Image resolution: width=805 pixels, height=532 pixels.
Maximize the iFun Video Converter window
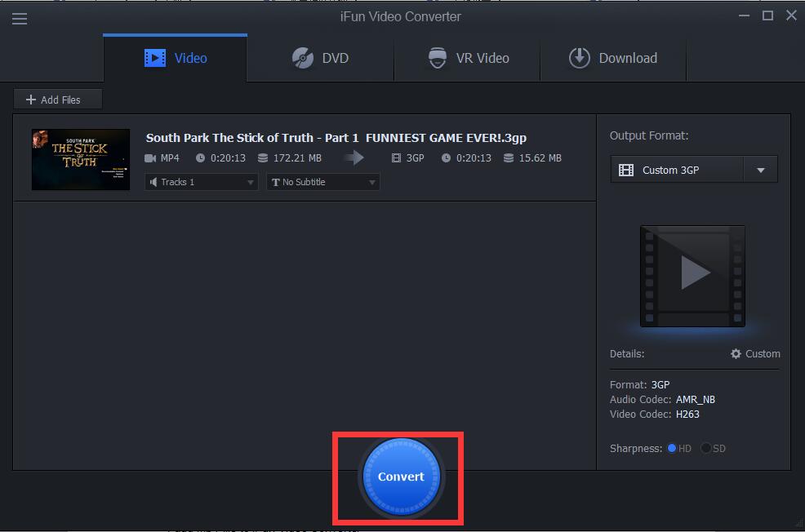tap(767, 16)
